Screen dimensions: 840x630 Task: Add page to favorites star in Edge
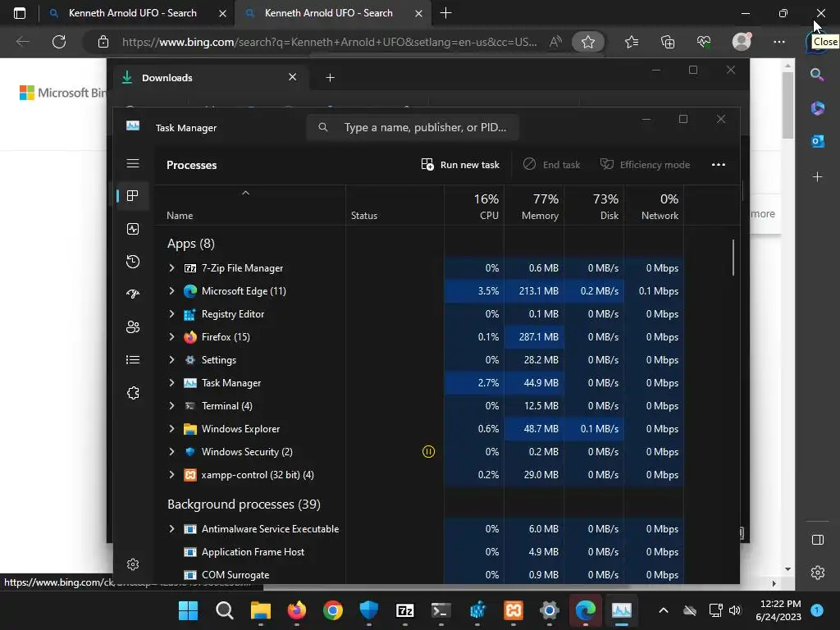pos(588,42)
